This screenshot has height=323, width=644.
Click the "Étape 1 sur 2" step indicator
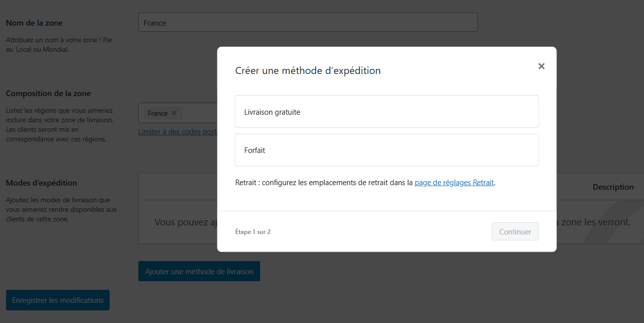point(253,231)
